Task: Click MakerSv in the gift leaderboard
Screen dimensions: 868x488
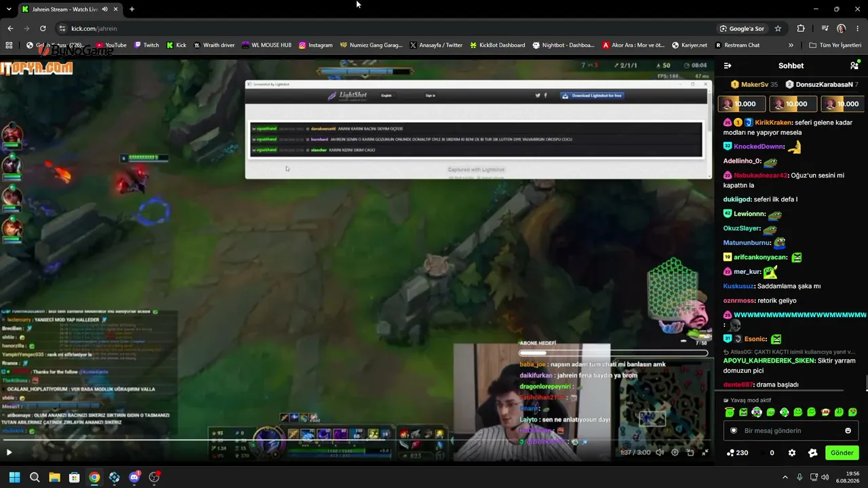Action: click(x=754, y=85)
